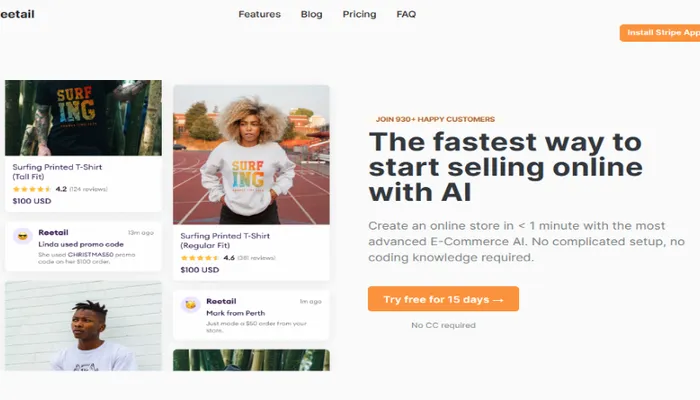Click the money-face emoji notification icon
Viewport: 700px width, 400px height.
[190, 304]
